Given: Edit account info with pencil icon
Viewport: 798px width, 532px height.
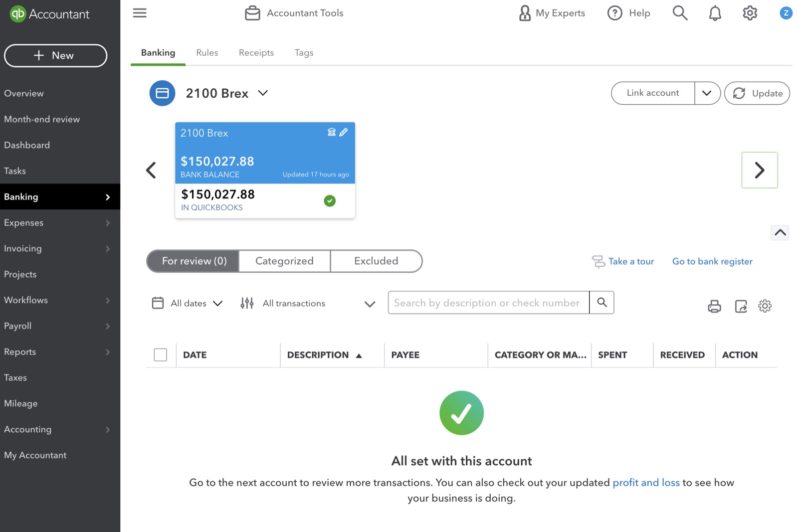Looking at the screenshot, I should click(344, 132).
